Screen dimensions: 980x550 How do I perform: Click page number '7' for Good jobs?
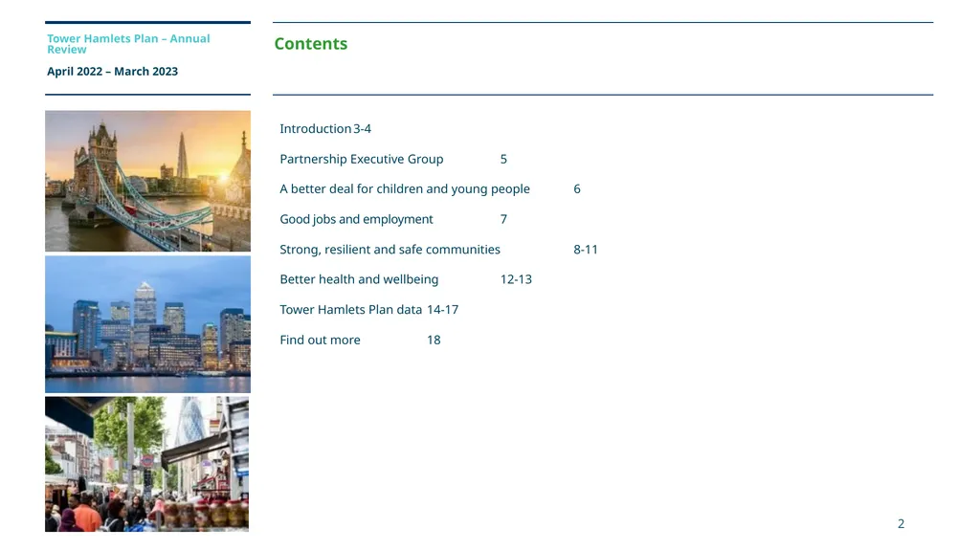[x=503, y=219]
